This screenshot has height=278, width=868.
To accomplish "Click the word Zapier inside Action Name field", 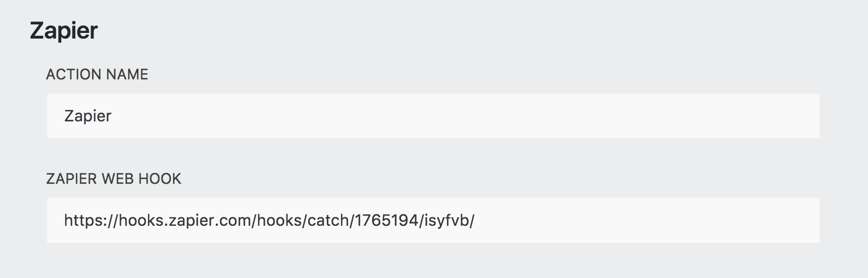I will (88, 116).
